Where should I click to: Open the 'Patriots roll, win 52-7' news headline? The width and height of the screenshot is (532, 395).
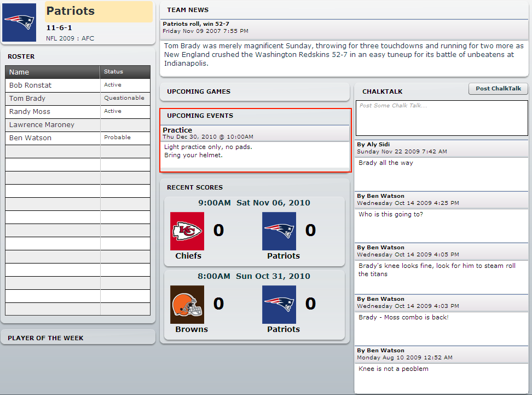(x=196, y=24)
